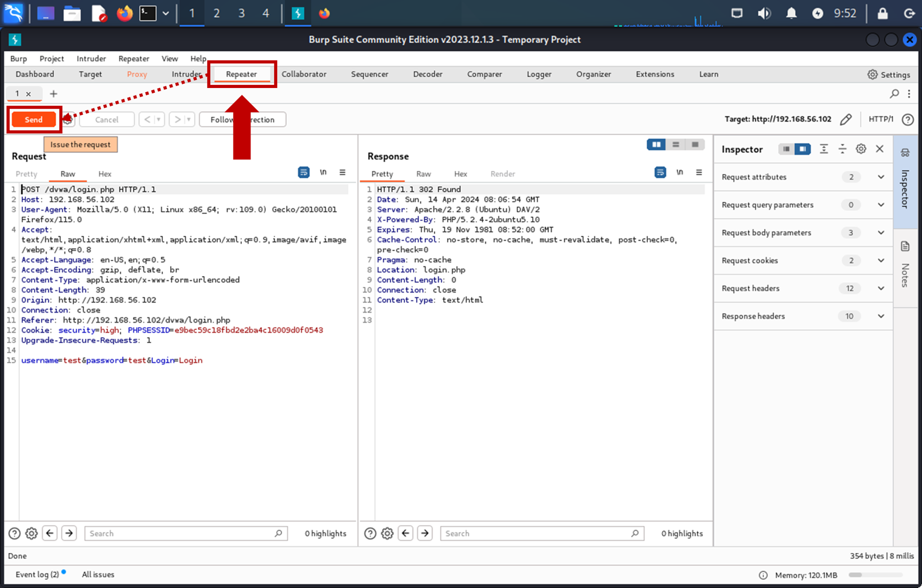Select Response Raw view
922x588 pixels.
click(423, 174)
